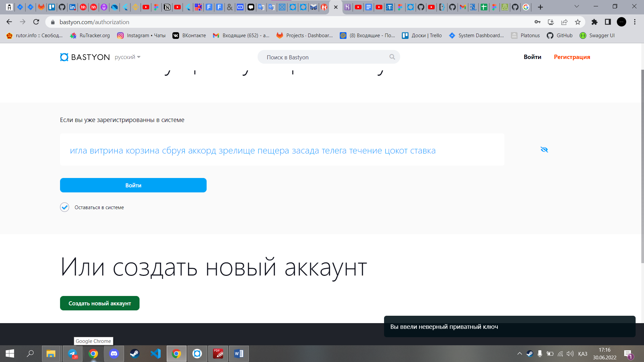The image size is (644, 362).
Task: Open the Входящие (652) Gmail bookmark
Action: [x=241, y=36]
